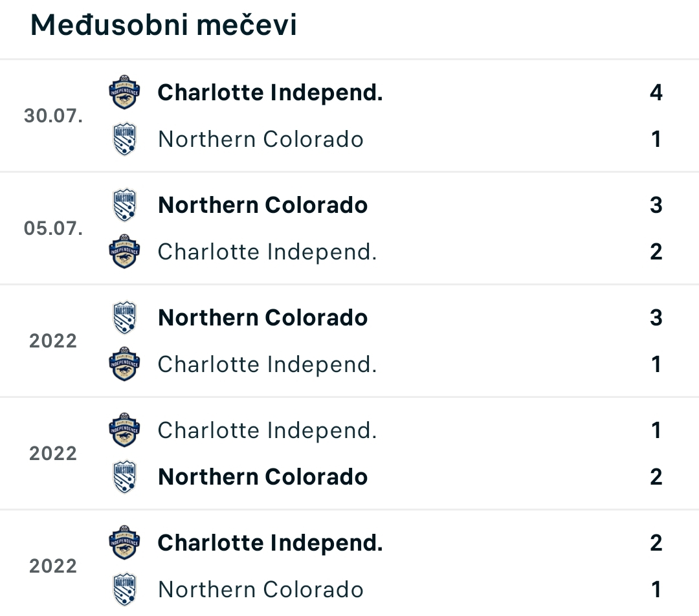Image resolution: width=699 pixels, height=616 pixels.
Task: Click the Međusobni mečevi heading
Action: point(163,25)
